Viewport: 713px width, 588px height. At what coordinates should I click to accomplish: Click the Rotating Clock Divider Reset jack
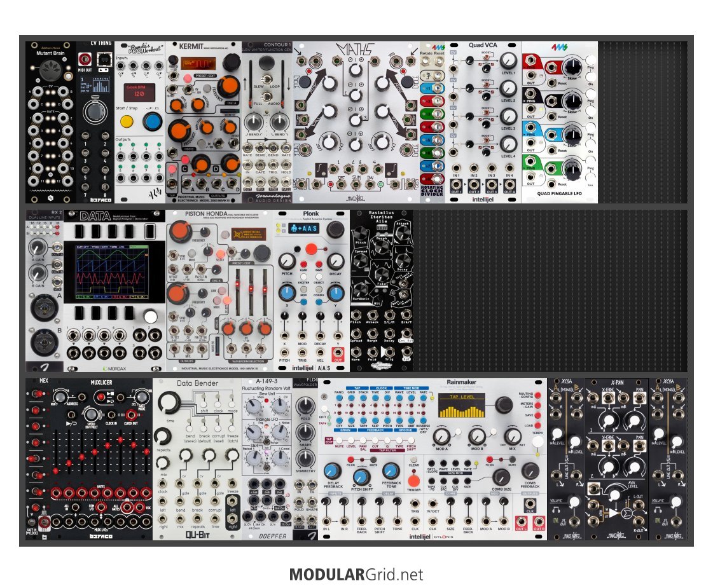440,61
